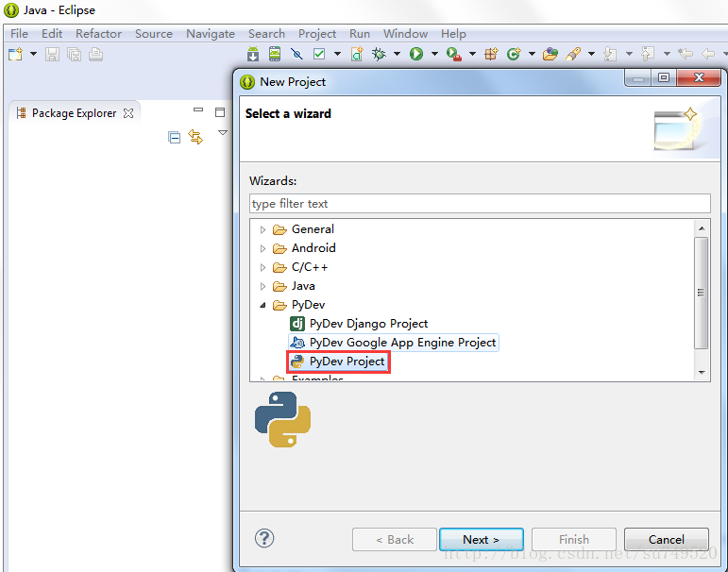Image resolution: width=728 pixels, height=572 pixels.
Task: Open dropdown beside the checkmark toolbar icon
Action: [337, 55]
